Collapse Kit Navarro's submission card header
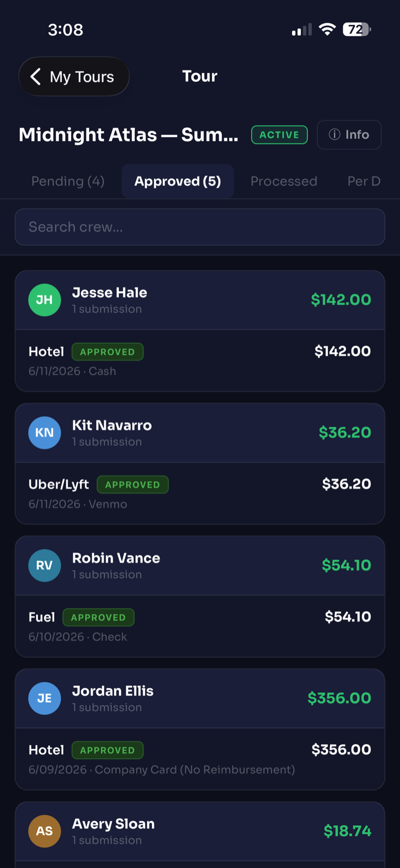 point(200,433)
